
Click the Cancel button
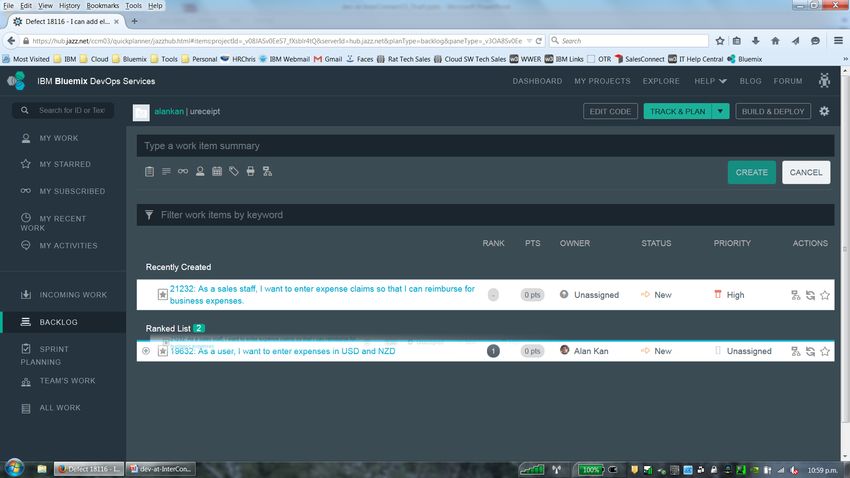806,172
